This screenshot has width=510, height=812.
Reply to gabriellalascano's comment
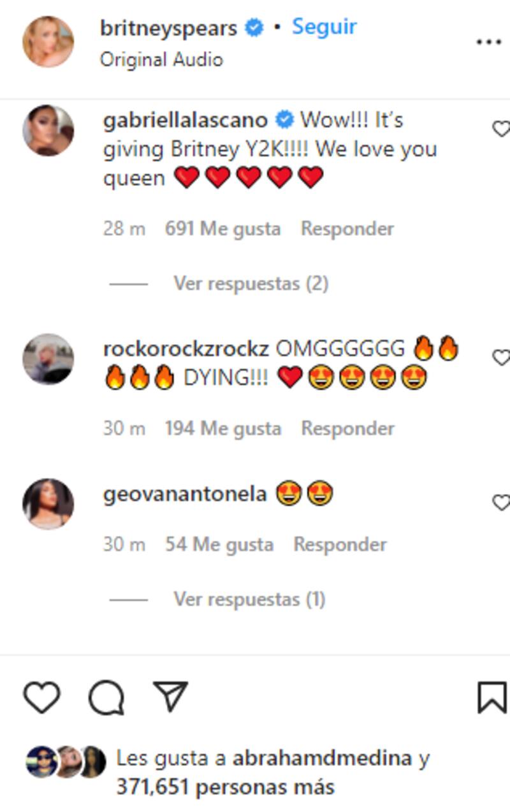(347, 229)
